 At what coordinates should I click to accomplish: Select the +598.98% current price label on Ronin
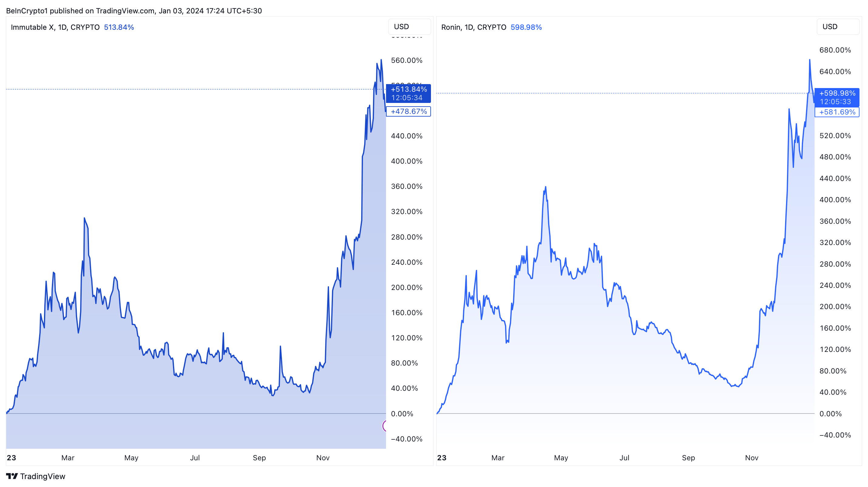point(837,97)
